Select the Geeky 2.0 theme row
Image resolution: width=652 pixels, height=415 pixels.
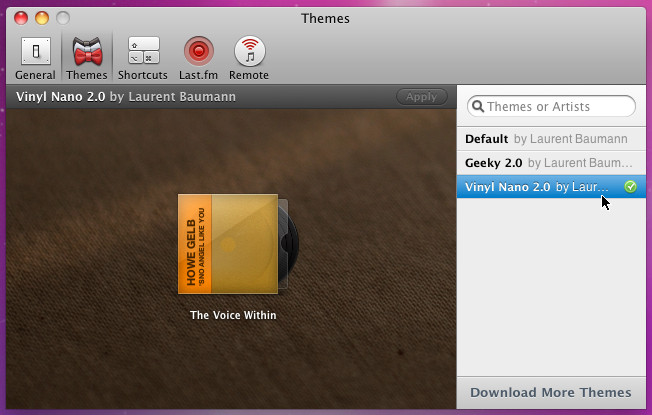pyautogui.click(x=551, y=163)
